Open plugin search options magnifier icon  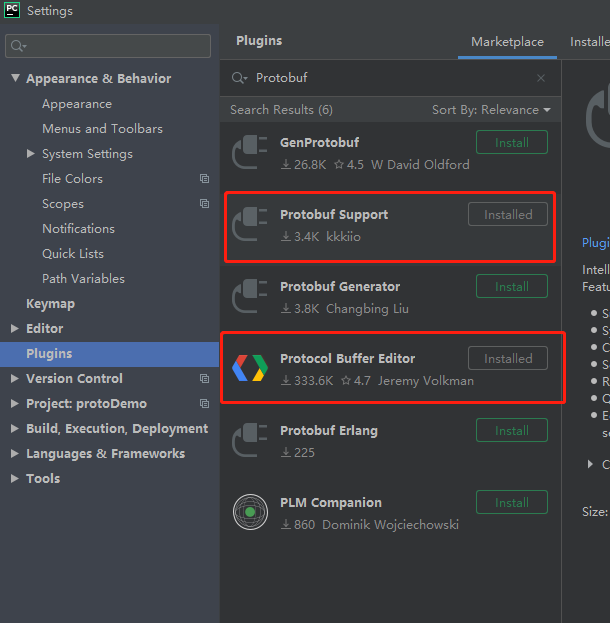[x=240, y=78]
